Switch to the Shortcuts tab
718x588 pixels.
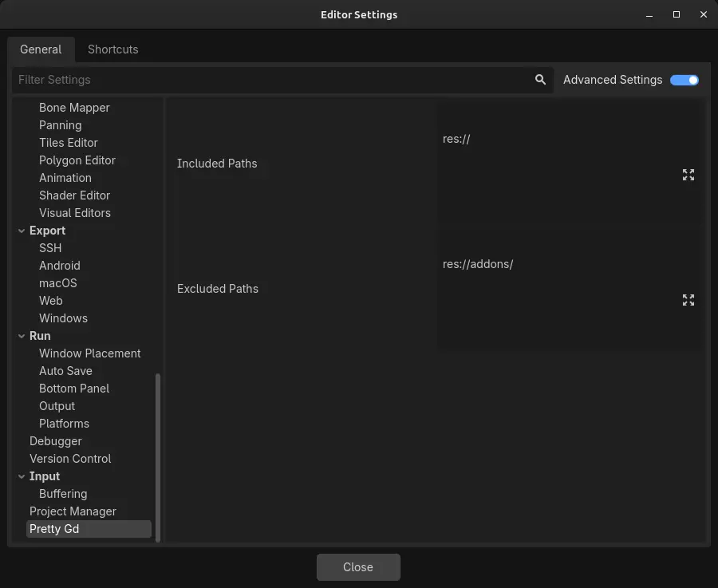[x=112, y=49]
